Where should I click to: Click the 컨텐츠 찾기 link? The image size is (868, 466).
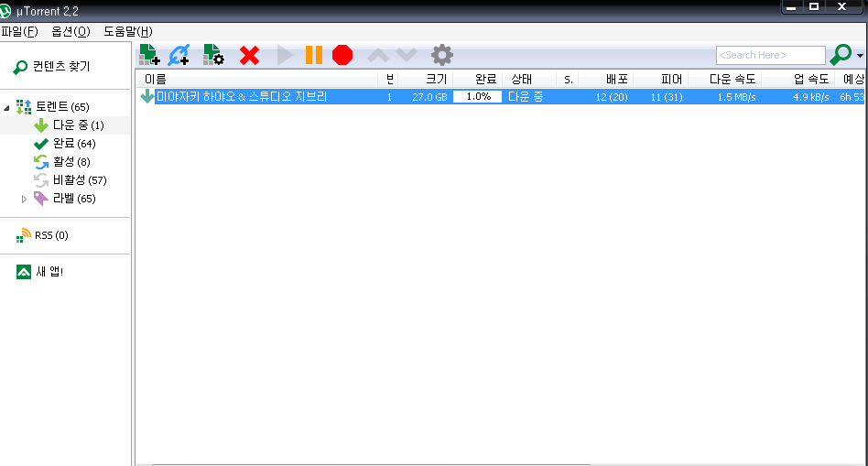pos(51,67)
